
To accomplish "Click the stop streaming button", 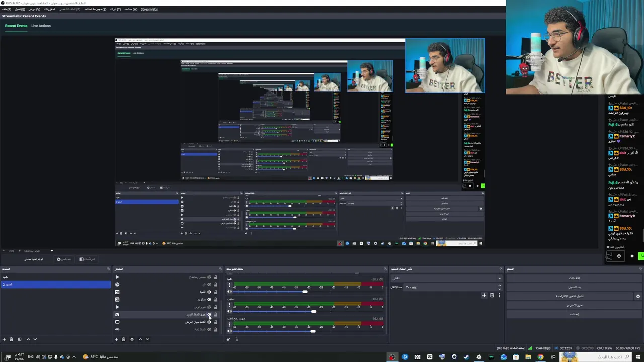I will pos(574,278).
